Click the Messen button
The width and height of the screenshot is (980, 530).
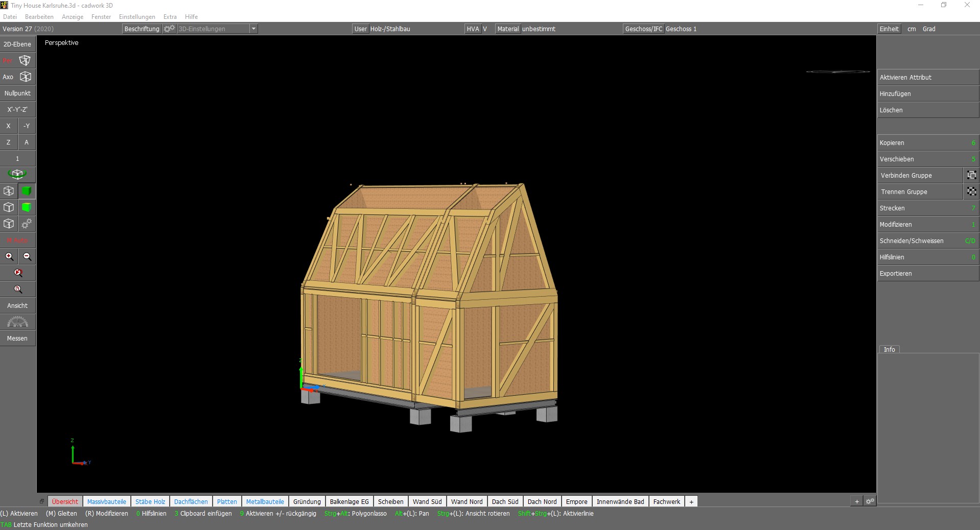(17, 338)
